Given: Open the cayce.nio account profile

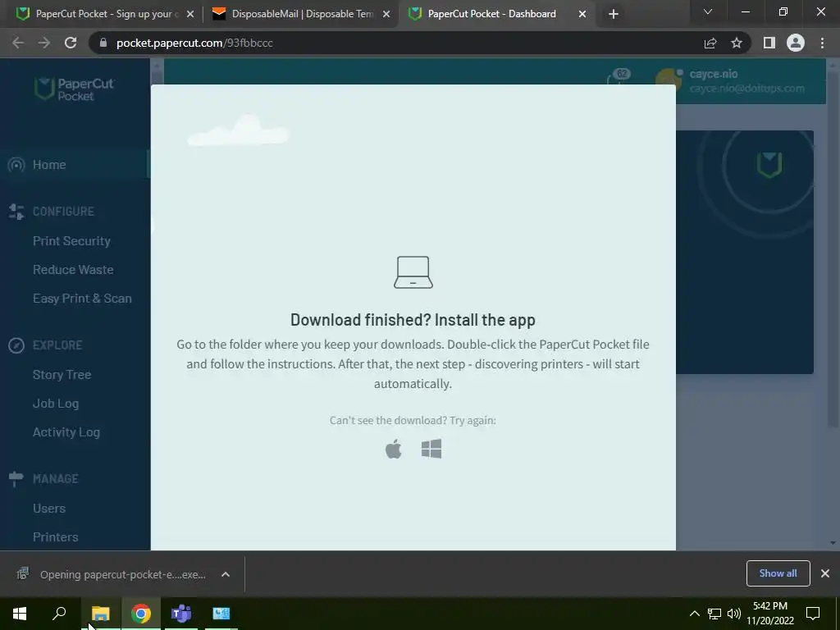Looking at the screenshot, I should pyautogui.click(x=730, y=81).
